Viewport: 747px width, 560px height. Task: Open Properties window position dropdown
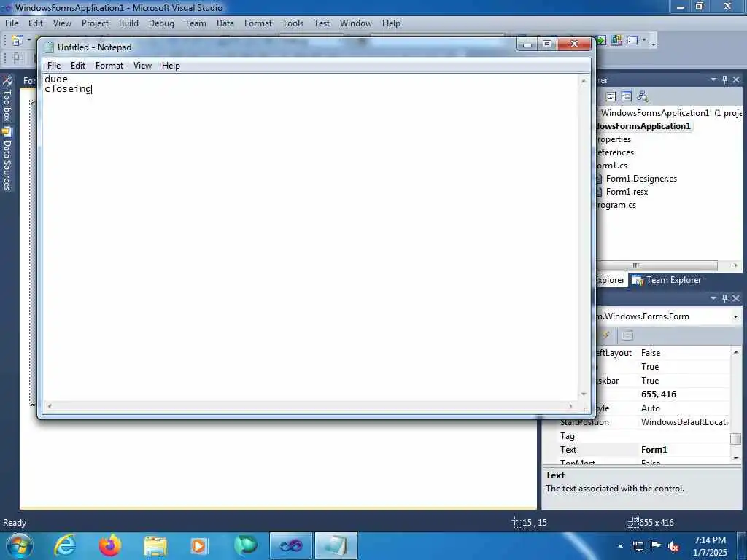tap(713, 298)
